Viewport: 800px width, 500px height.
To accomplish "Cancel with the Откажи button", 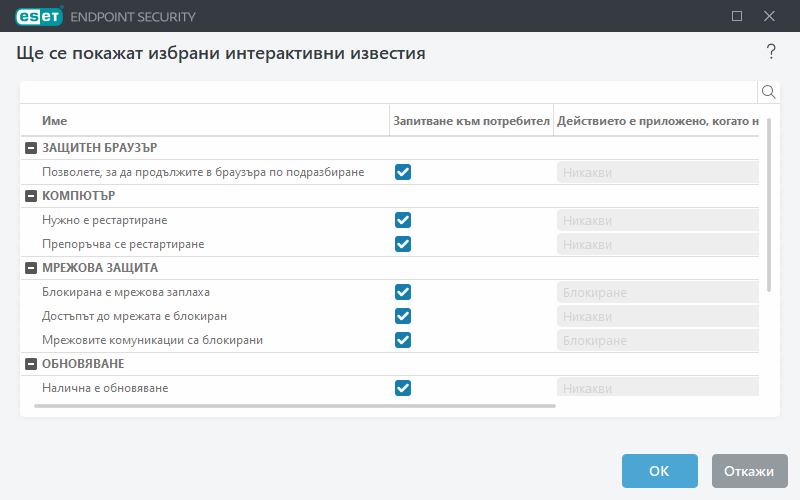I will pos(749,471).
